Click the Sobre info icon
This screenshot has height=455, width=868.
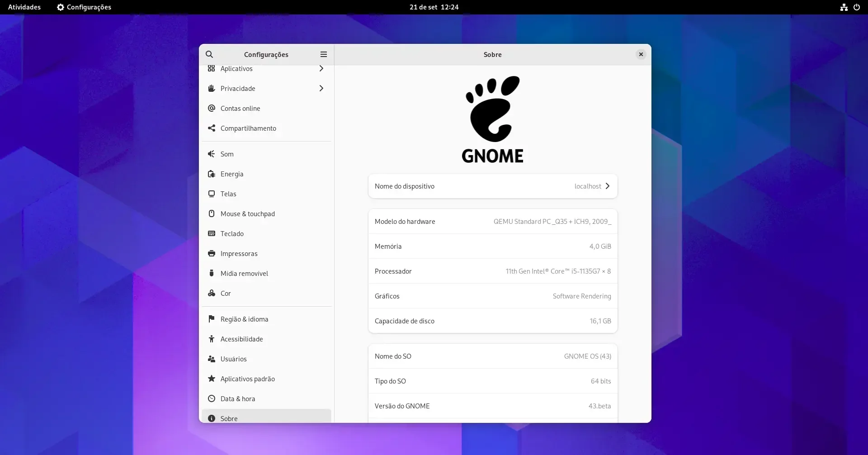(x=211, y=418)
